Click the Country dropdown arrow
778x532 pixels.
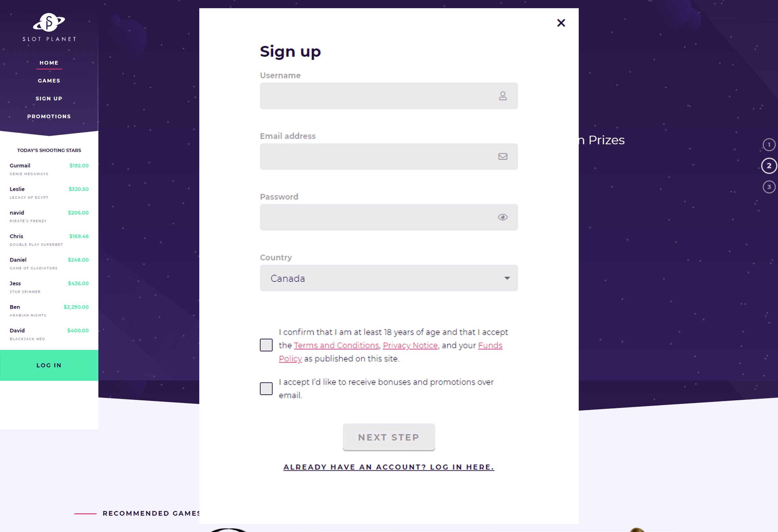point(507,278)
